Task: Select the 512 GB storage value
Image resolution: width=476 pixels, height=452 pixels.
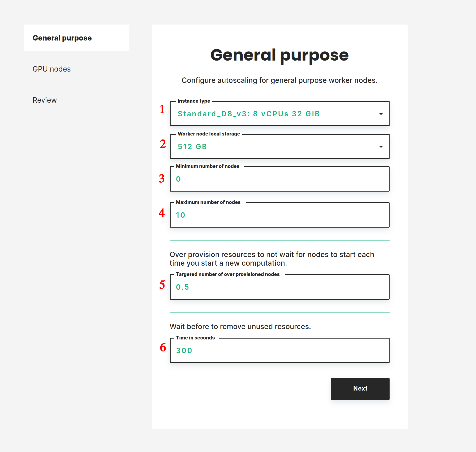Action: coord(192,147)
